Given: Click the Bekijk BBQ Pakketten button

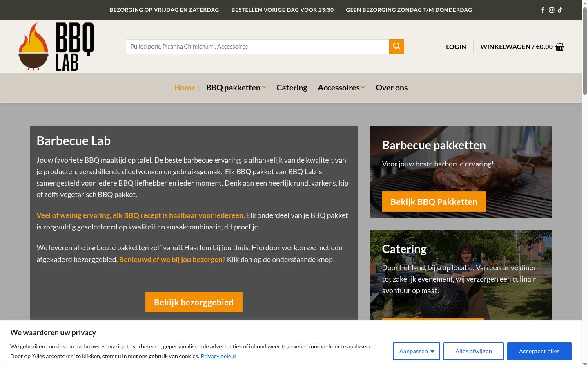Looking at the screenshot, I should click(434, 202).
